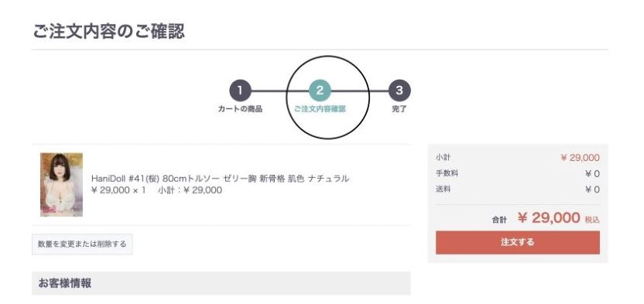644x304 pixels.
Task: Open the HaniDoll product thumbnail image
Action: click(61, 185)
